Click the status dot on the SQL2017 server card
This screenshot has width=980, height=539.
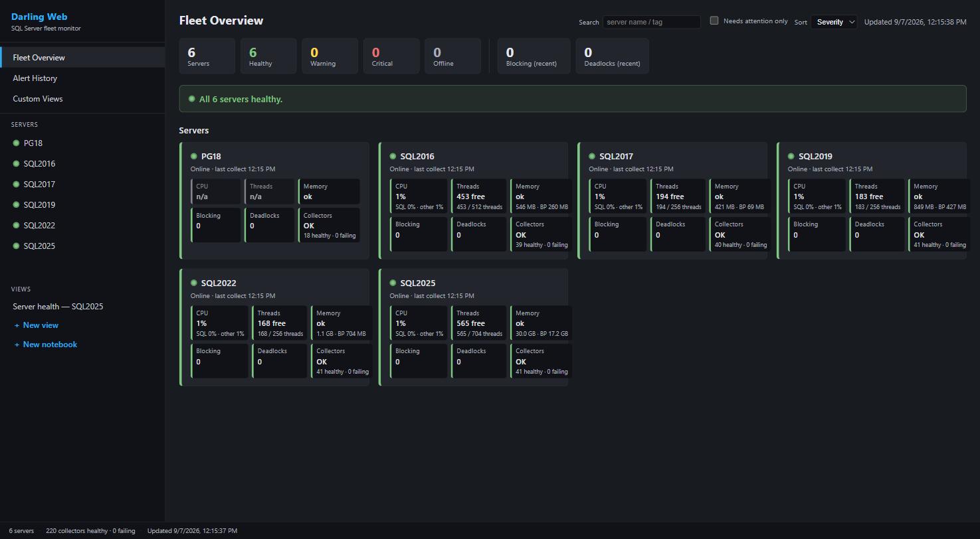point(592,156)
